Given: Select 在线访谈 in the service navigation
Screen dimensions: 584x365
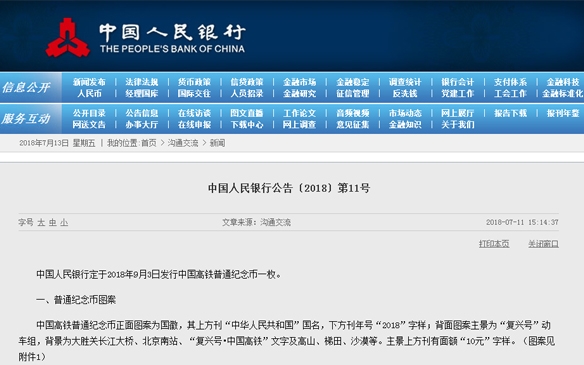Looking at the screenshot, I should pos(194,113).
